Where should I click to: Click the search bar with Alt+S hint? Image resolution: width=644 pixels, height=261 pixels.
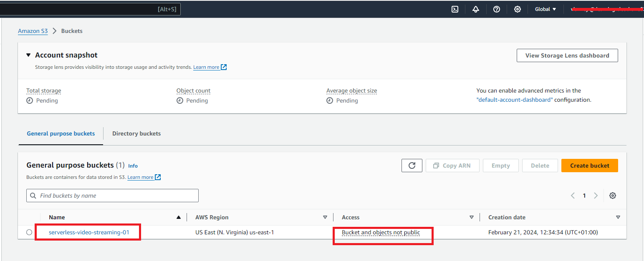pyautogui.click(x=90, y=9)
